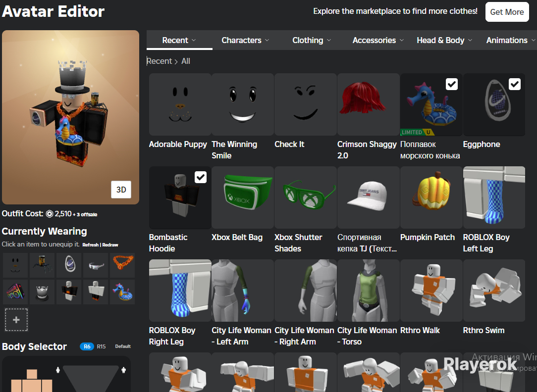Unequip the black hoodie shirt icon

tap(69, 292)
